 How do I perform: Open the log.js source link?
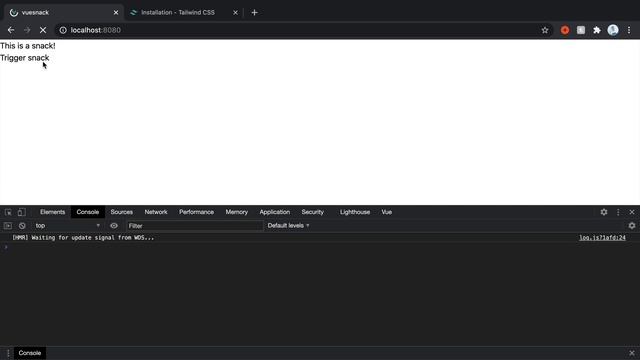(602, 238)
